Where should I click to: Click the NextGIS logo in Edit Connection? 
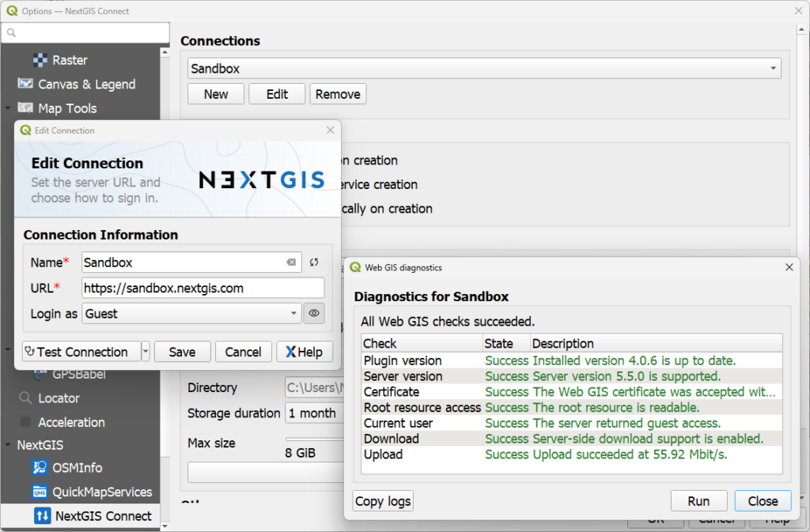click(x=262, y=179)
